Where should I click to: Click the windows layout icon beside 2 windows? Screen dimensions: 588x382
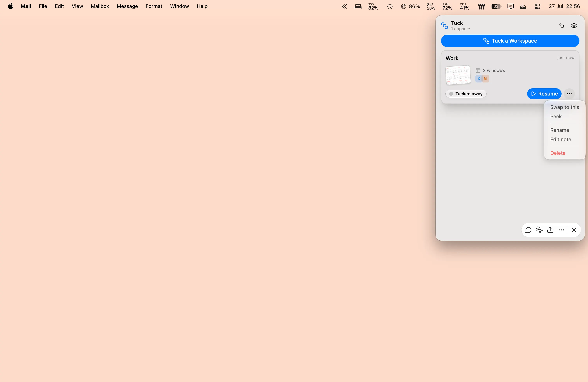(478, 70)
